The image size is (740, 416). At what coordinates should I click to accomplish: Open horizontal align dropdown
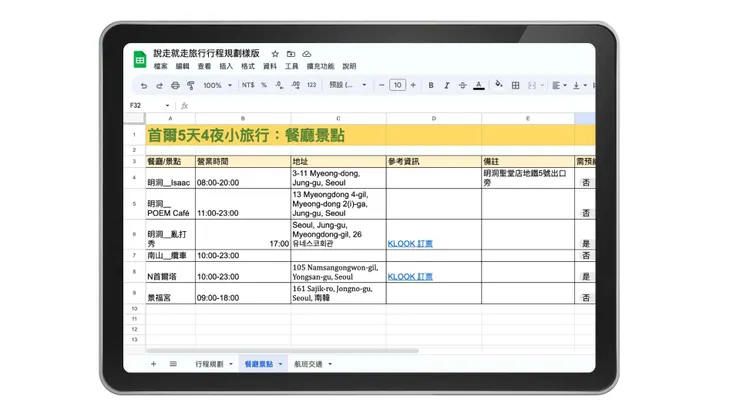coord(559,85)
